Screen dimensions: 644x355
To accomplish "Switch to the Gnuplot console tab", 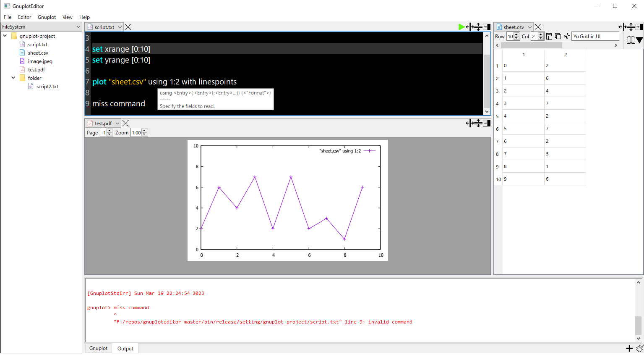I will coord(99,348).
